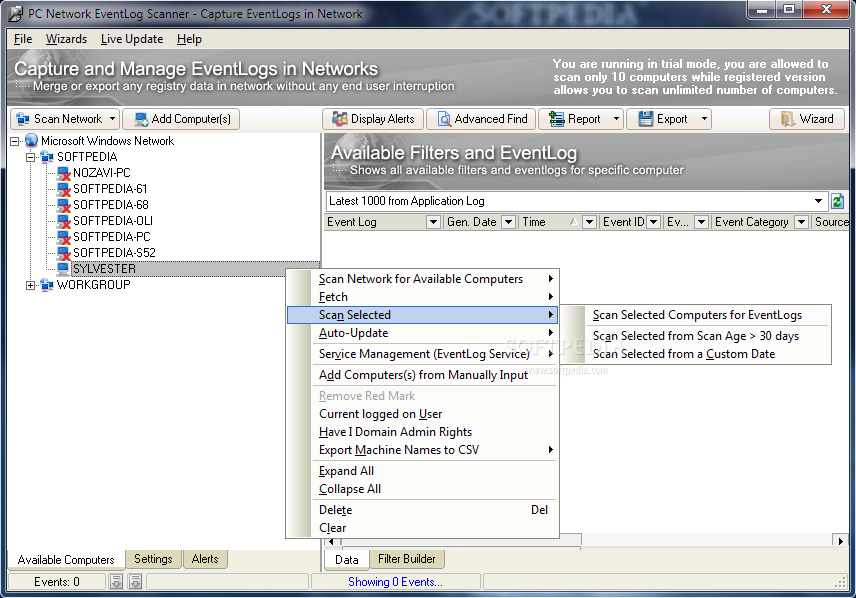Select Scan Selected from a Custom Date
The height and width of the screenshot is (598, 856).
click(696, 354)
